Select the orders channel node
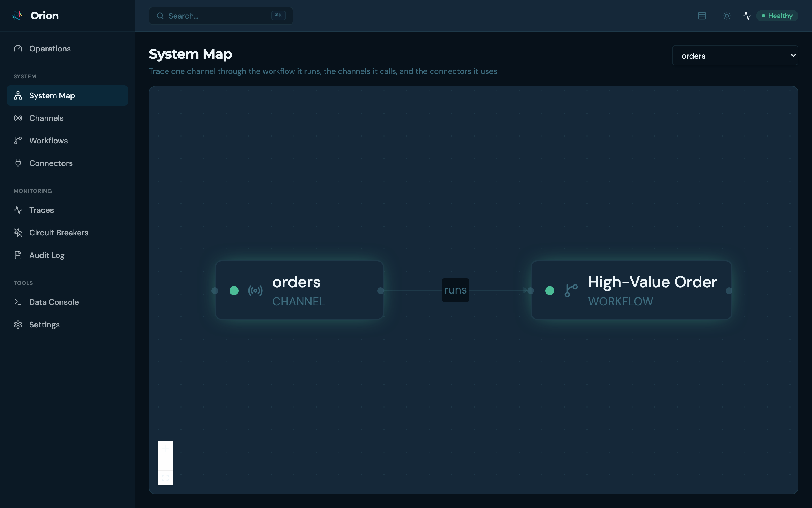812x508 pixels. point(299,290)
